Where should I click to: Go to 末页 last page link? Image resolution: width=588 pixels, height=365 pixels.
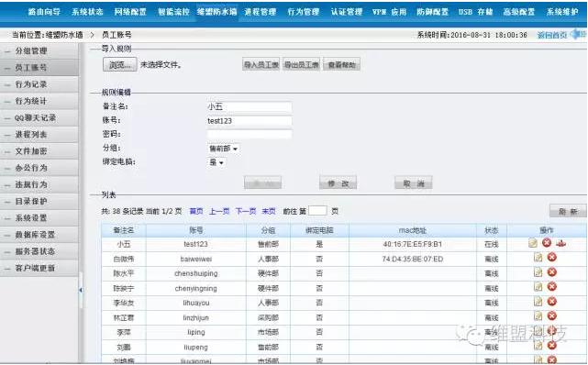pos(269,211)
